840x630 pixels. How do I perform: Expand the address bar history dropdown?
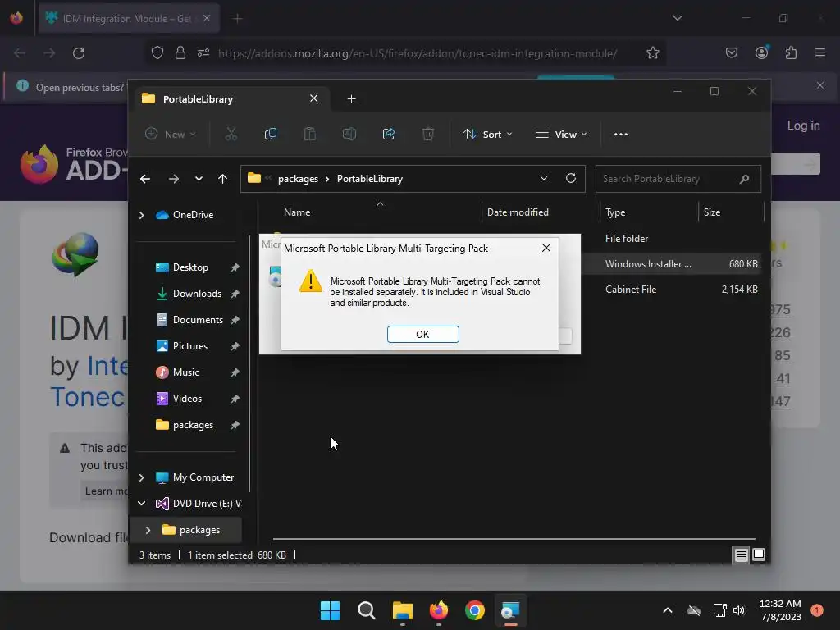tap(544, 178)
